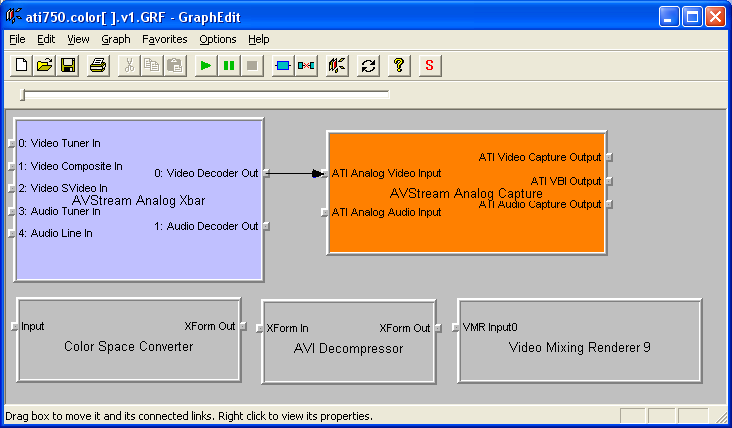Screen dimensions: 732x428
Task: Open a graph file with folder icon
Action: tap(44, 65)
